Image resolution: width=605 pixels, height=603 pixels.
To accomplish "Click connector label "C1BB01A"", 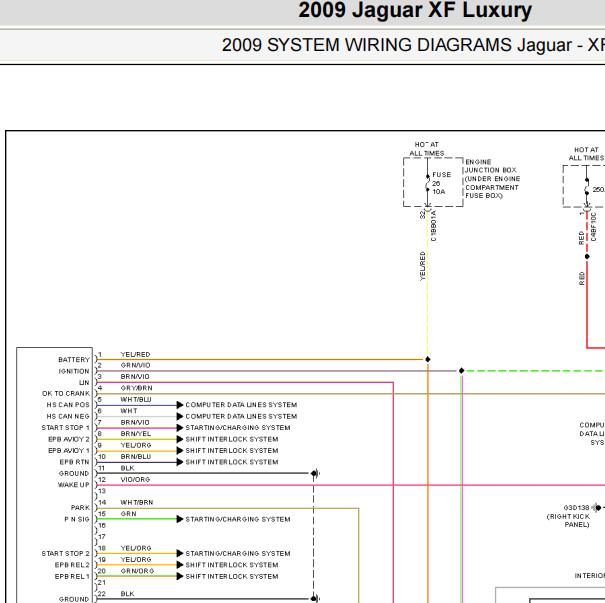I will [434, 226].
